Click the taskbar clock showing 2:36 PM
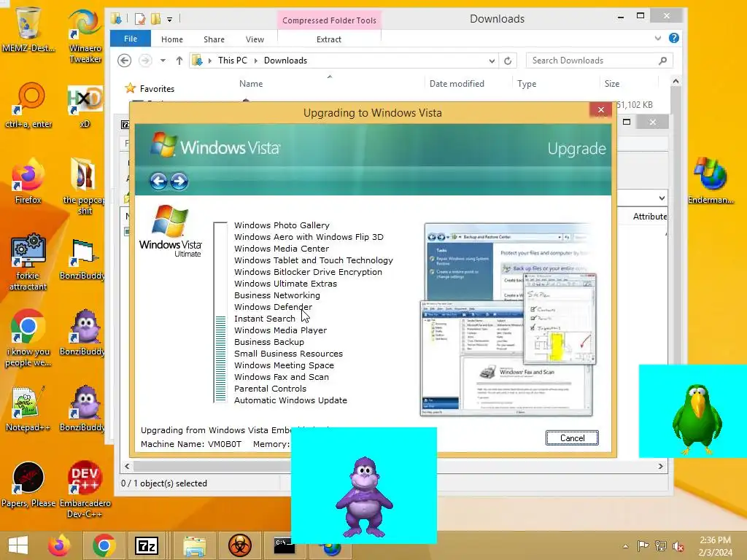The image size is (747, 560). pyautogui.click(x=715, y=546)
